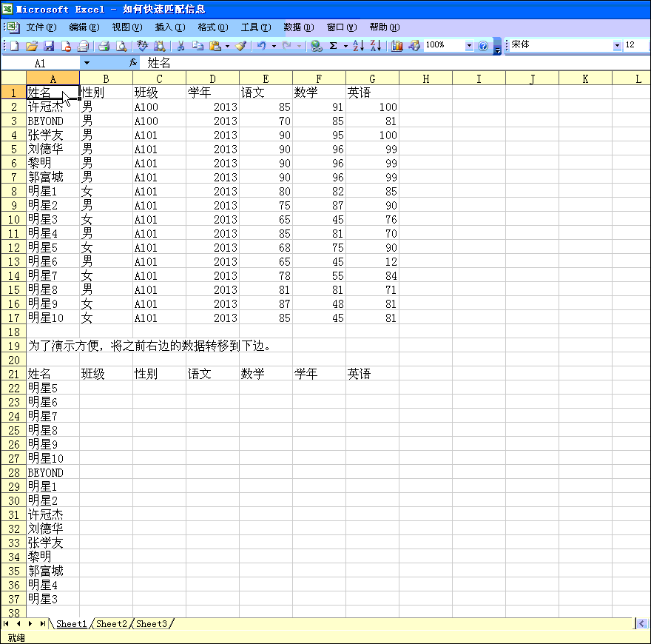Expand the zoom percentage dropdown
Screen dimensions: 651x644
click(x=469, y=46)
